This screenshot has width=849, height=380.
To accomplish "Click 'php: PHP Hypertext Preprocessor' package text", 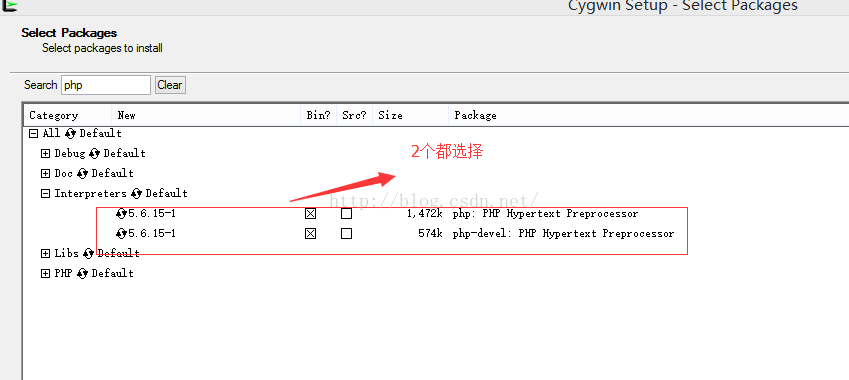I will tap(546, 214).
